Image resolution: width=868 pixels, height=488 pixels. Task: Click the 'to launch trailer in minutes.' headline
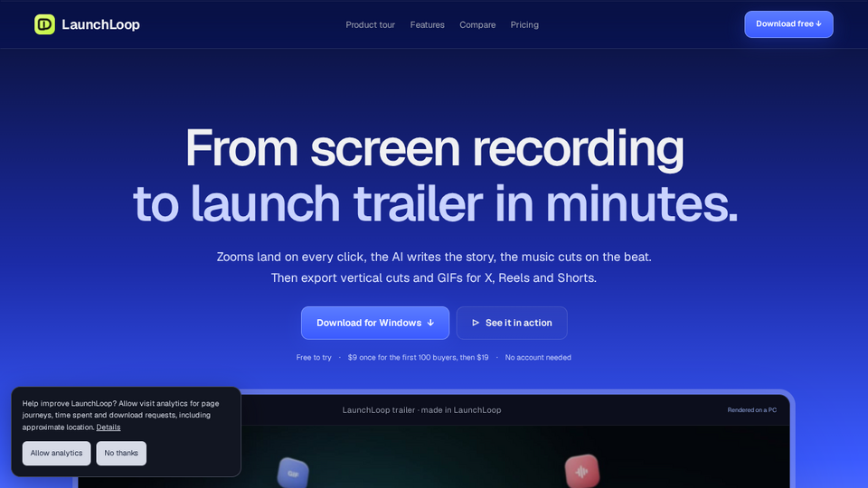(x=436, y=203)
